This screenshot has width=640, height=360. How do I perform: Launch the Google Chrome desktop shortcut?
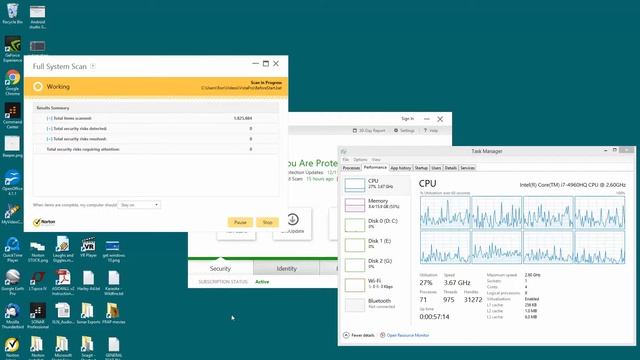[12, 82]
